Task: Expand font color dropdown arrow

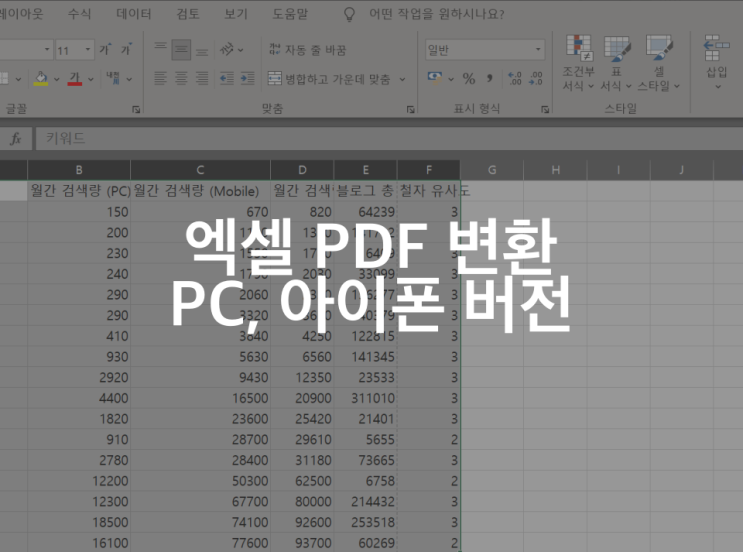Action: point(91,79)
